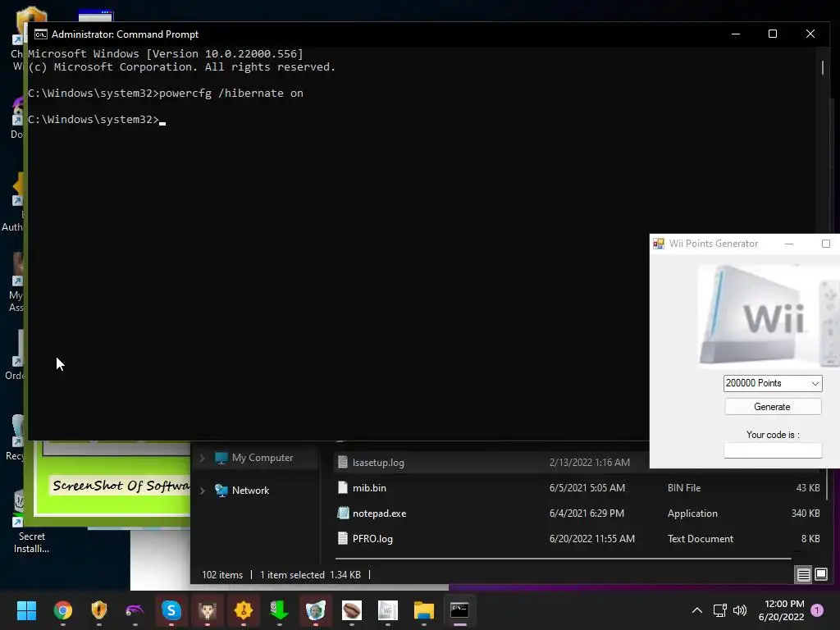
Task: Open the orange key badge app in taskbar
Action: [x=243, y=610]
